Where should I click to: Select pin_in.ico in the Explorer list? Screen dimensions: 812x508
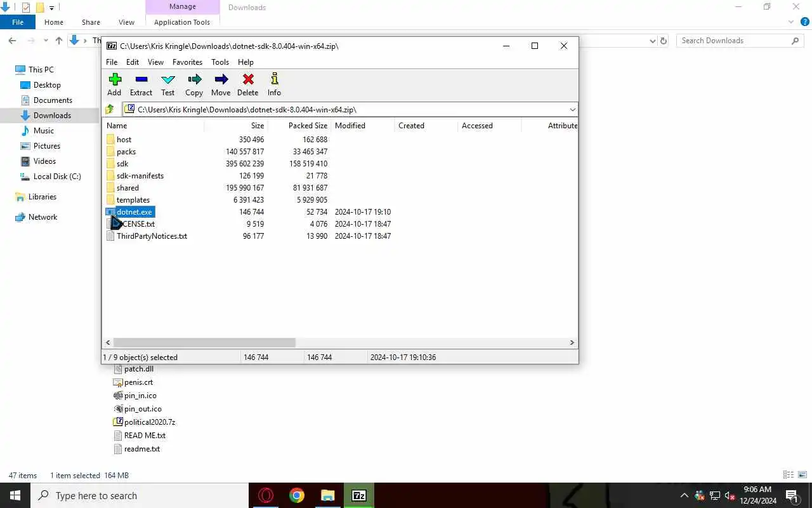click(140, 396)
